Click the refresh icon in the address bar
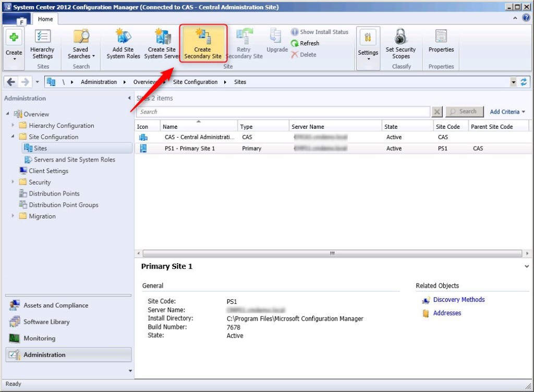Viewport: 534px width, 392px height. 524,82
